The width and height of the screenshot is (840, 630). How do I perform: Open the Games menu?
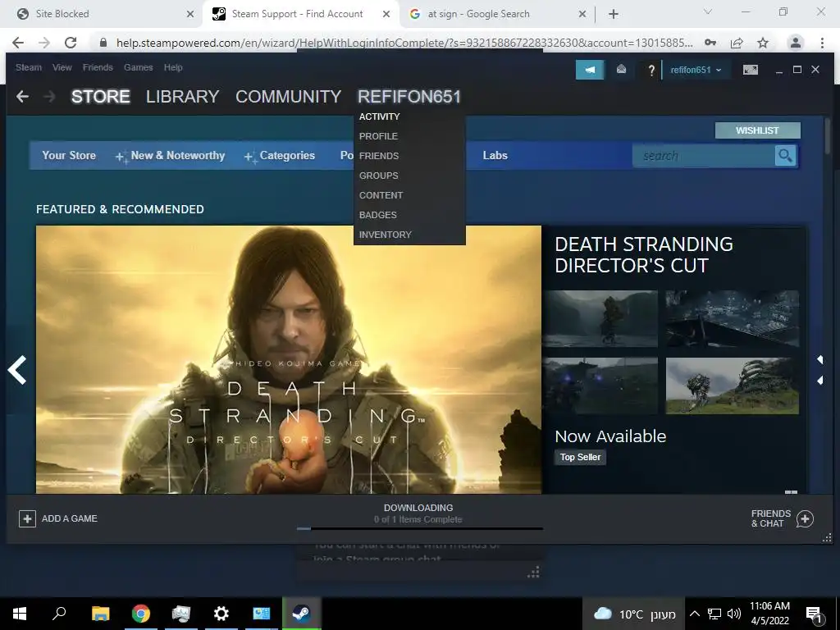[138, 67]
